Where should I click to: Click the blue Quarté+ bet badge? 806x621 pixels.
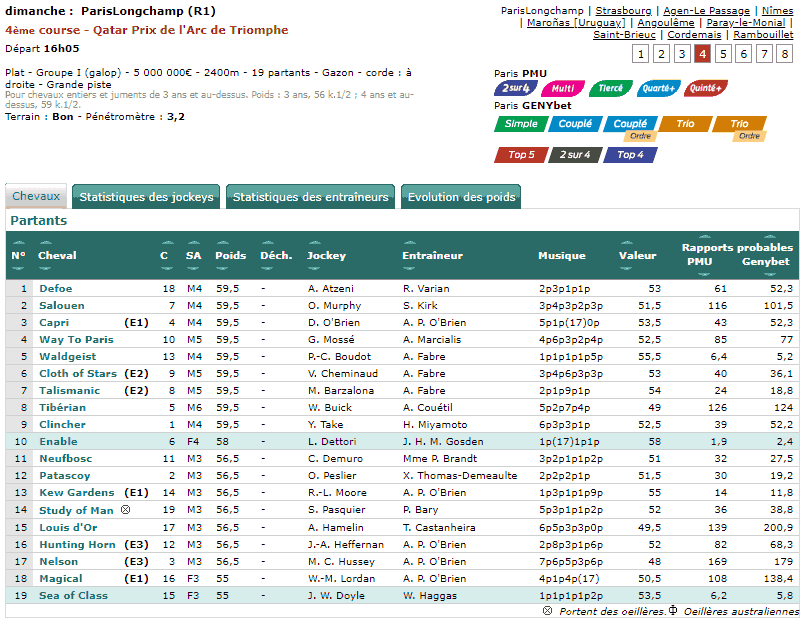tap(658, 88)
